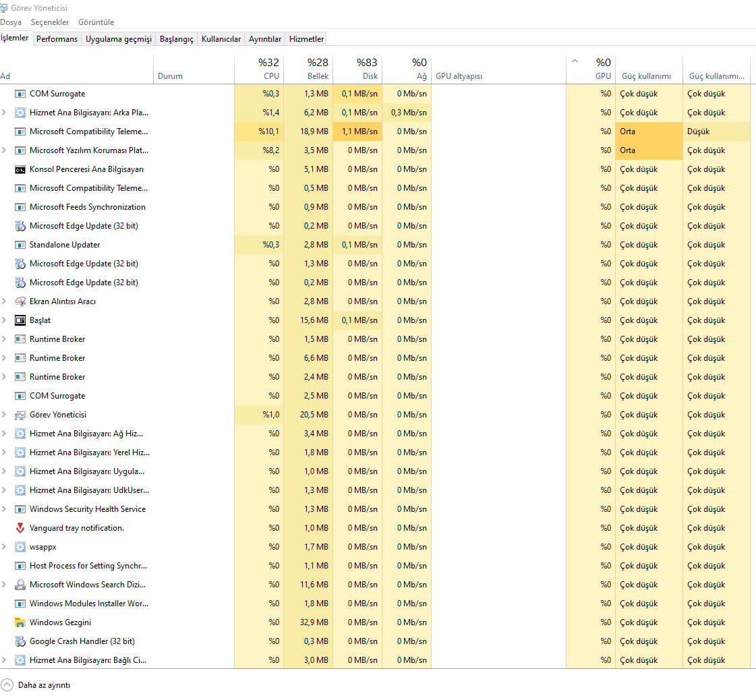The image size is (756, 700).
Task: Switch to the Performans tab
Action: [x=57, y=39]
